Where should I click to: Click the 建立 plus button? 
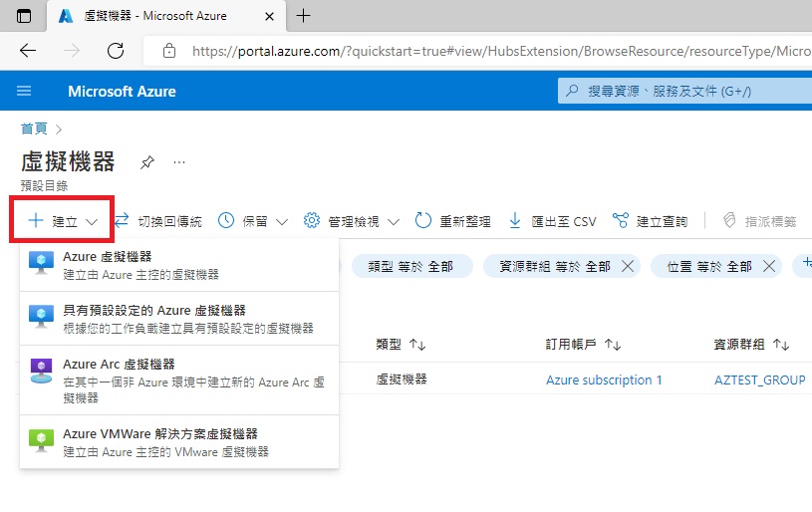pos(62,221)
